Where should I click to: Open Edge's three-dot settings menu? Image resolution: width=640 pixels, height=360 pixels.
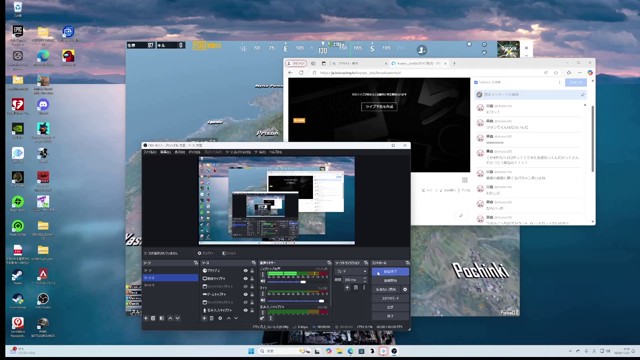tap(580, 73)
